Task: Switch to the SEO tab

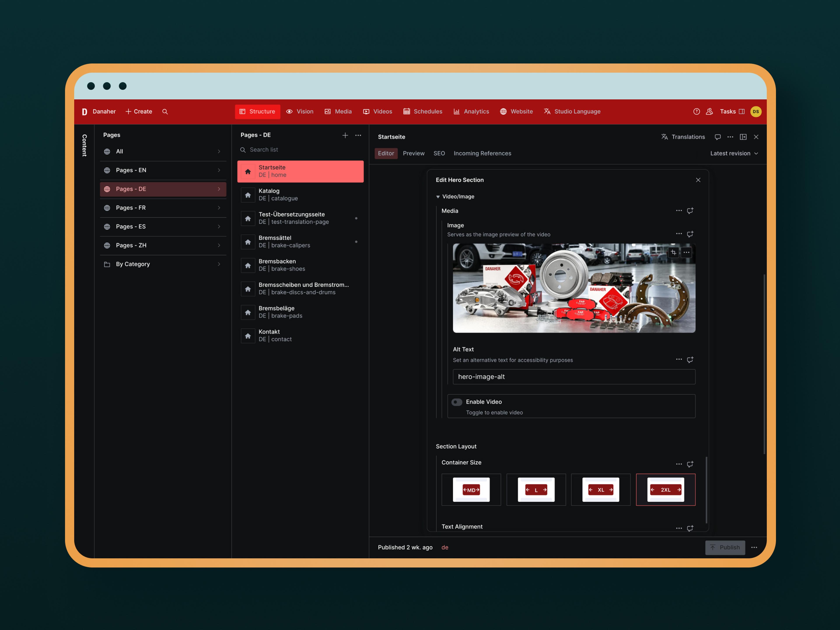Action: point(439,153)
